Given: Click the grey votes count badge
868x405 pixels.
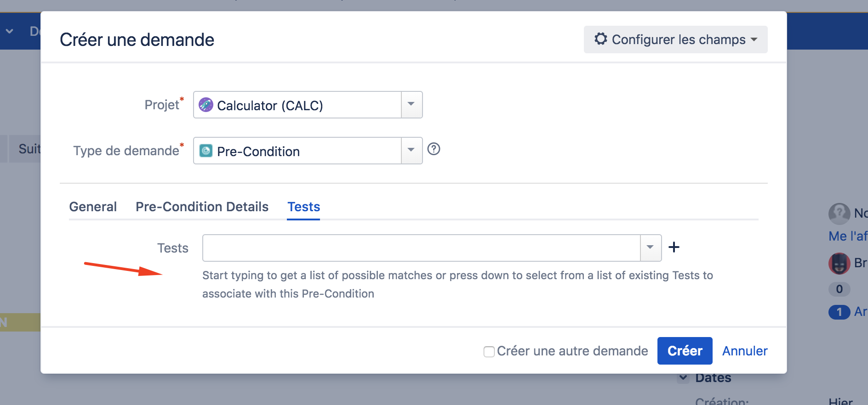Looking at the screenshot, I should [839, 289].
